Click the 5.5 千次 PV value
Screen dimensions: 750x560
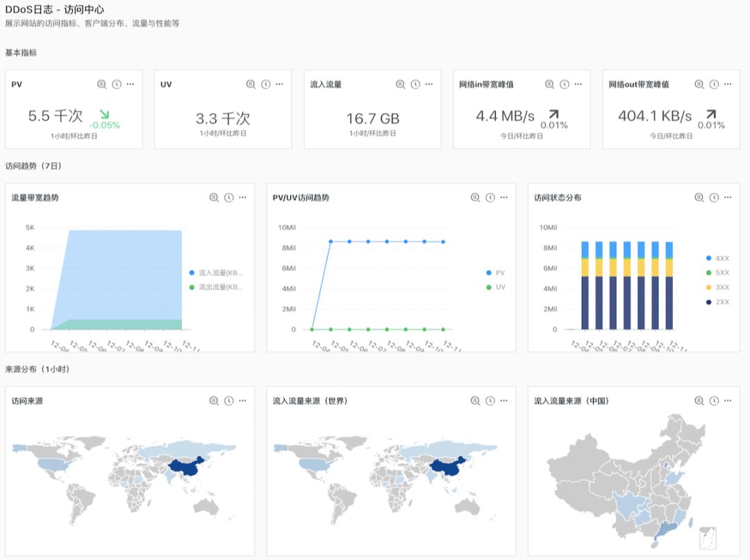pyautogui.click(x=56, y=116)
